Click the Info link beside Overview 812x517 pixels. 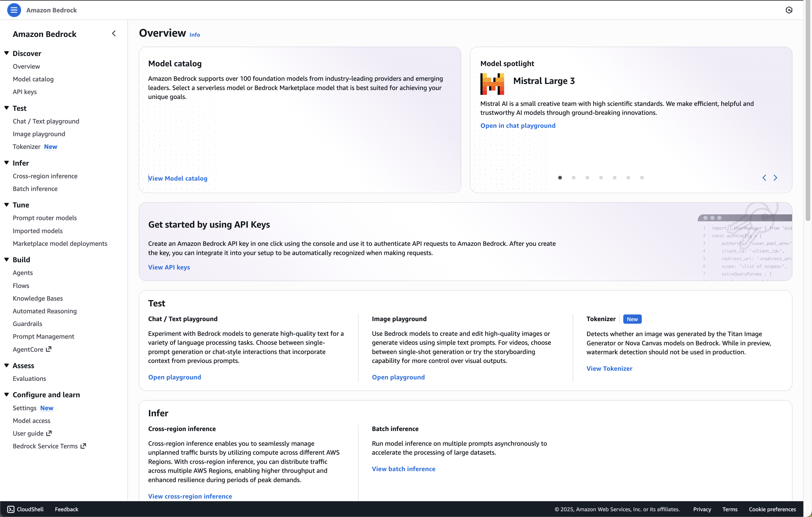pos(194,35)
